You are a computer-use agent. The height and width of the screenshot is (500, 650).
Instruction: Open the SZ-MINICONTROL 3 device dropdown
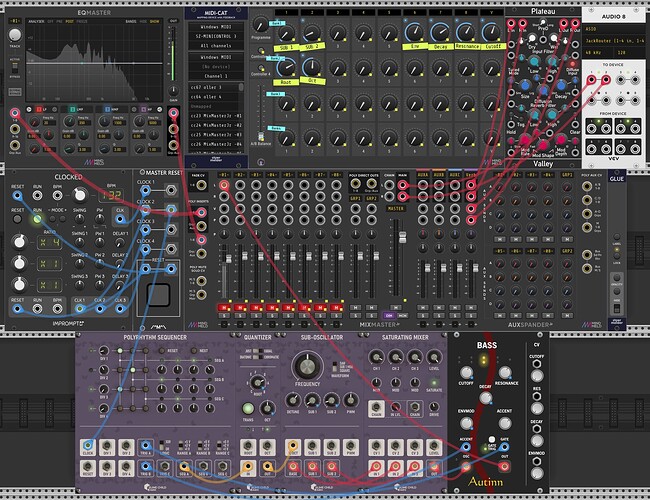coord(216,36)
